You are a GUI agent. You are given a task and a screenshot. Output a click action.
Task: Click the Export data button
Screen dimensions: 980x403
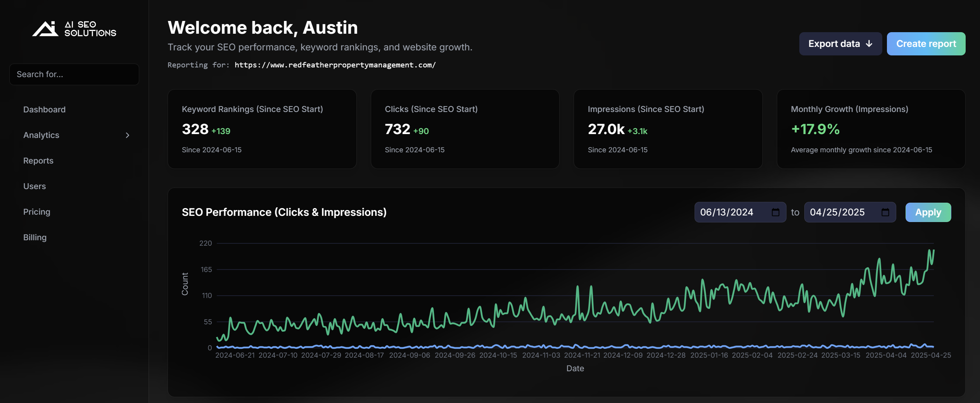coord(835,43)
